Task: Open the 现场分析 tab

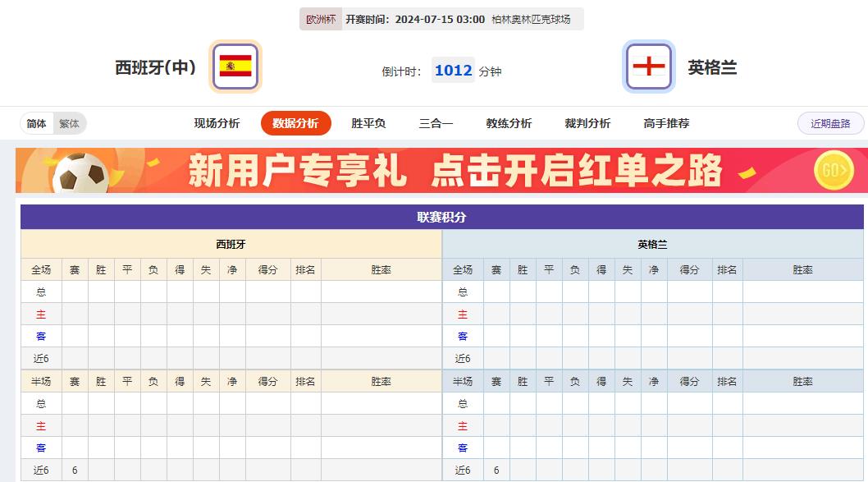Action: pos(217,122)
